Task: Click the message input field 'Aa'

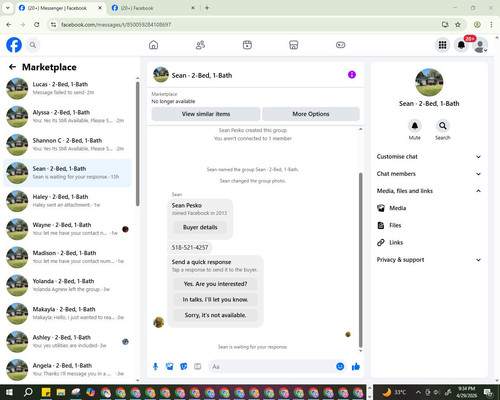Action: tap(271, 367)
